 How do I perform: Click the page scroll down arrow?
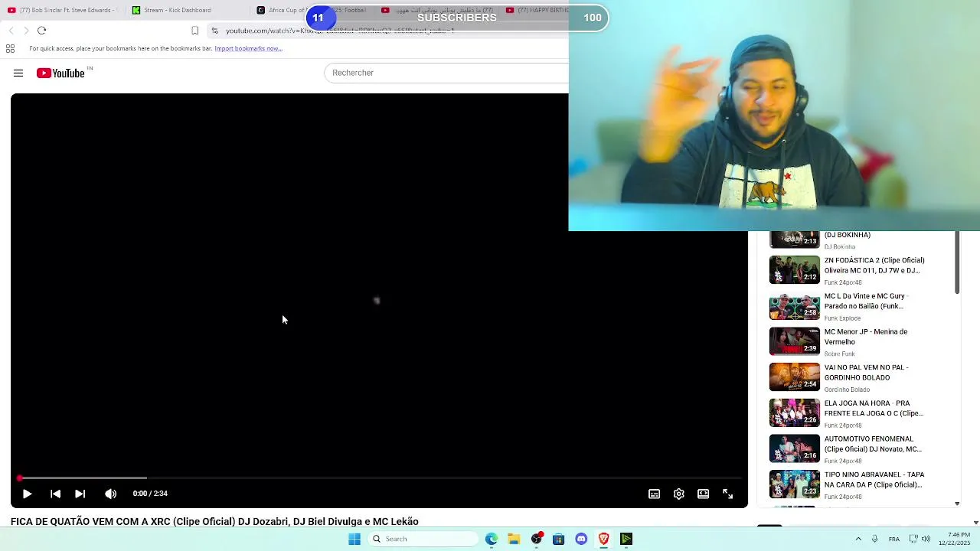(x=975, y=523)
